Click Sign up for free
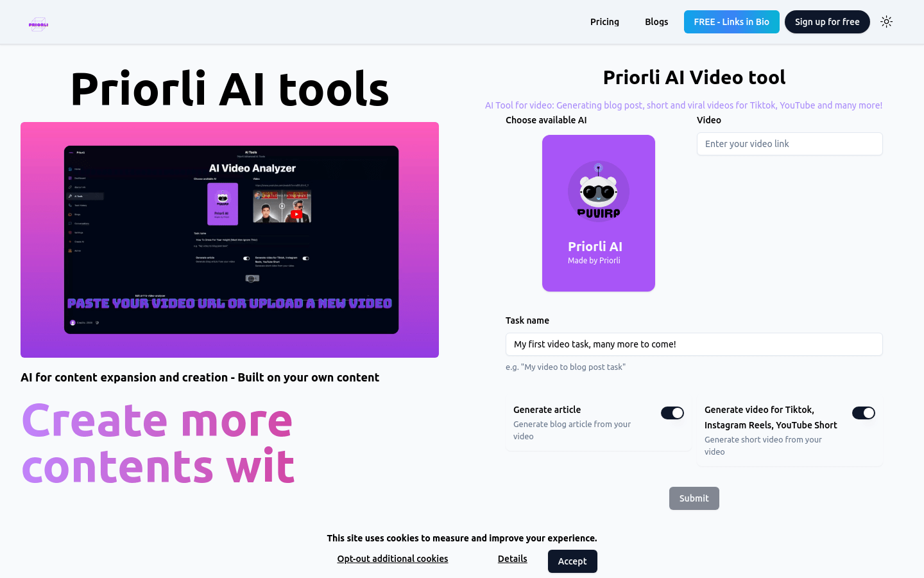The height and width of the screenshot is (578, 924). [x=827, y=22]
